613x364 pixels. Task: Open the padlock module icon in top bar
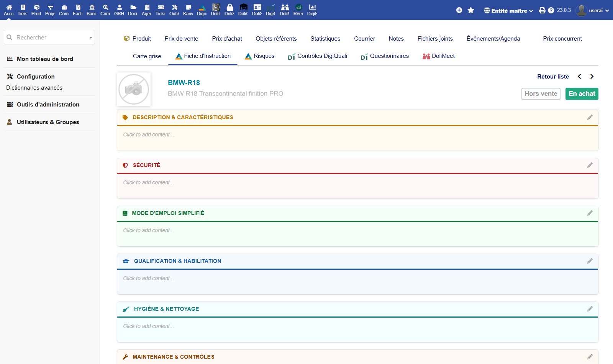tap(229, 10)
